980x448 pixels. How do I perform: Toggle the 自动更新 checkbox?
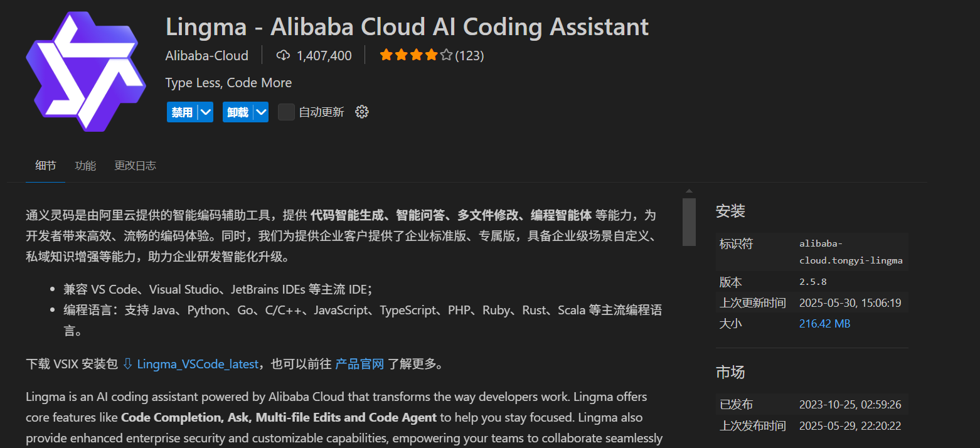click(286, 112)
